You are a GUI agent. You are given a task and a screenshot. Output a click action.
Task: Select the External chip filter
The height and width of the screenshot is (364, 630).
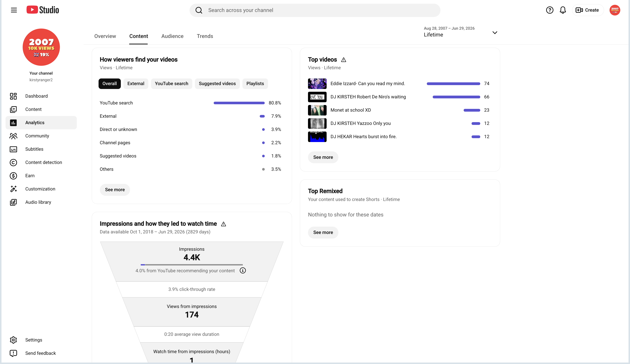pyautogui.click(x=136, y=83)
